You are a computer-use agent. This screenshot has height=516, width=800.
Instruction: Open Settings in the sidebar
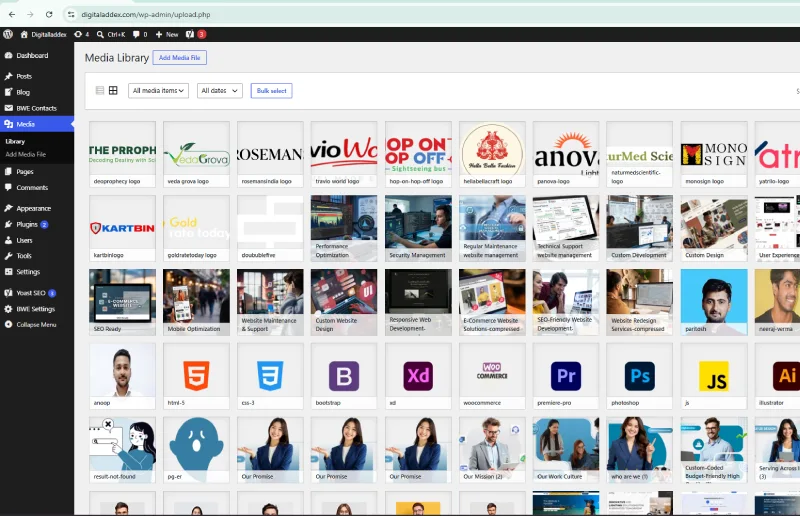28,272
